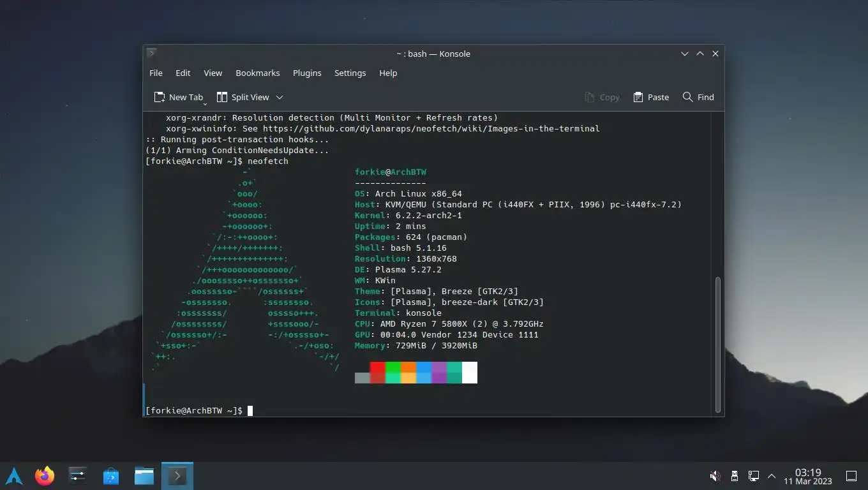
Task: Click the Find toolbar button
Action: [698, 97]
